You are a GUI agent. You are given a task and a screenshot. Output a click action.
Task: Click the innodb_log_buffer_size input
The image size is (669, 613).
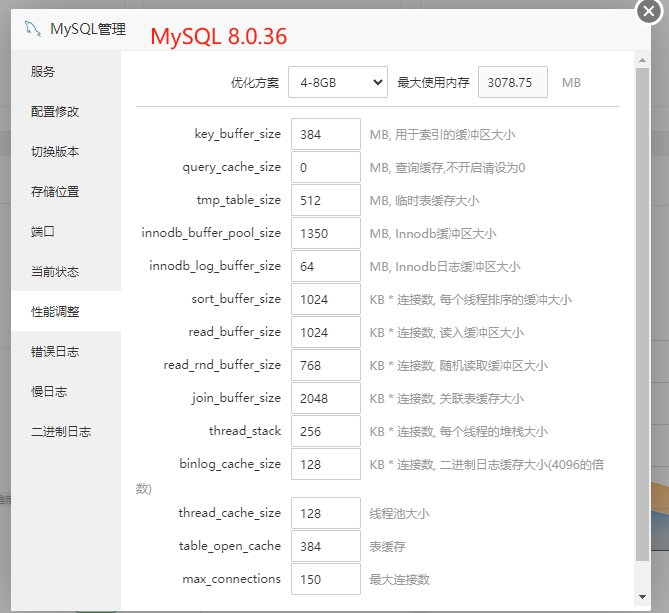(x=326, y=266)
